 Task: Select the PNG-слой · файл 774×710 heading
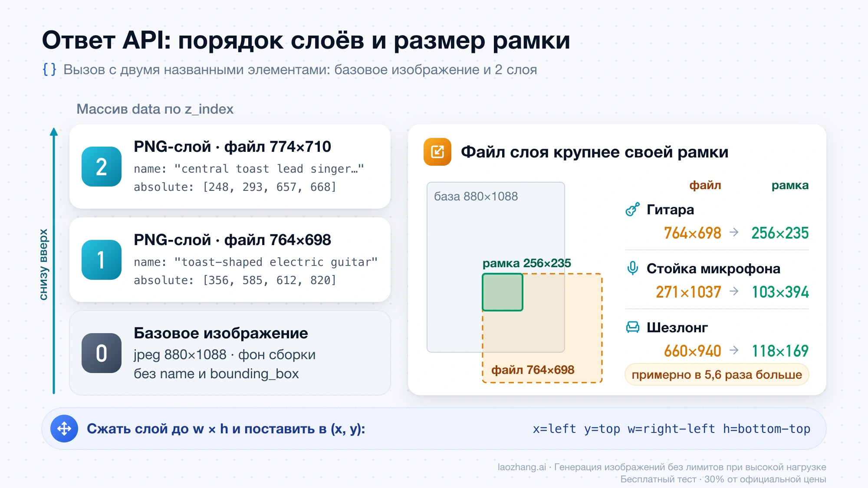tap(232, 147)
